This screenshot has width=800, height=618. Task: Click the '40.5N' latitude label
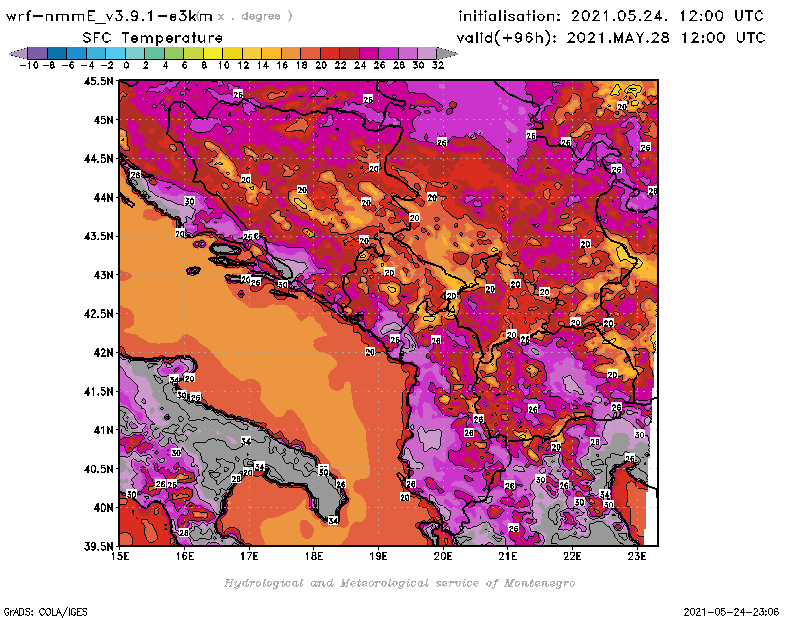98,468
